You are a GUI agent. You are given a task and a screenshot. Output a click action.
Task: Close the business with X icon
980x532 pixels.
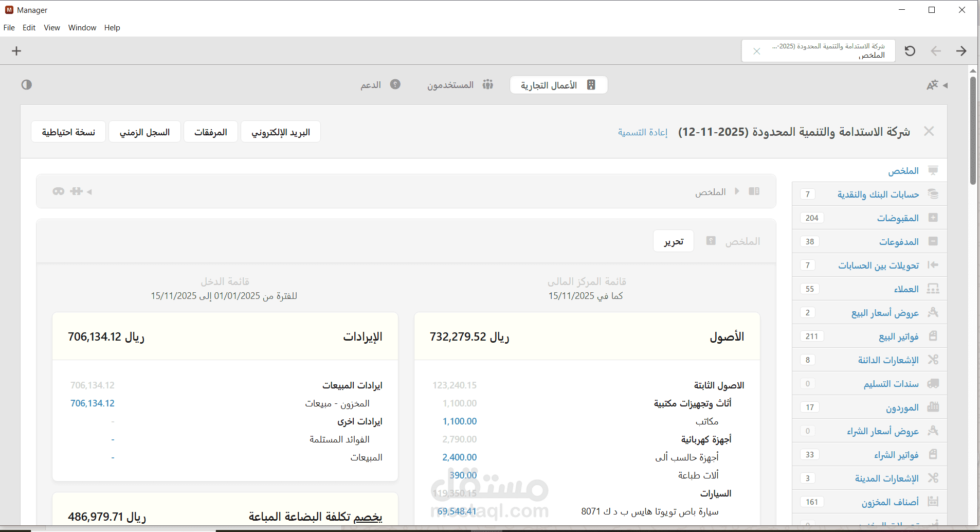tap(929, 131)
